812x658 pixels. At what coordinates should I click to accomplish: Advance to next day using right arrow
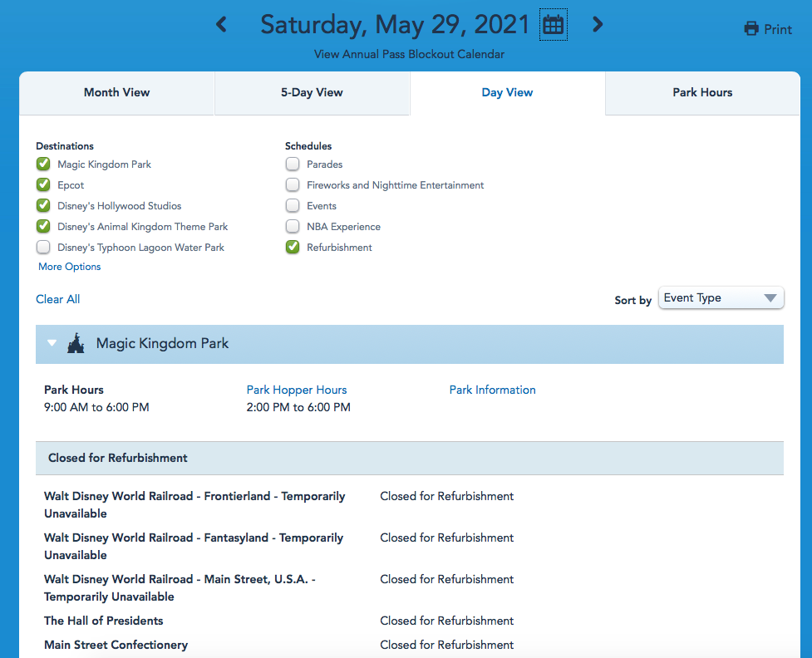pyautogui.click(x=597, y=25)
